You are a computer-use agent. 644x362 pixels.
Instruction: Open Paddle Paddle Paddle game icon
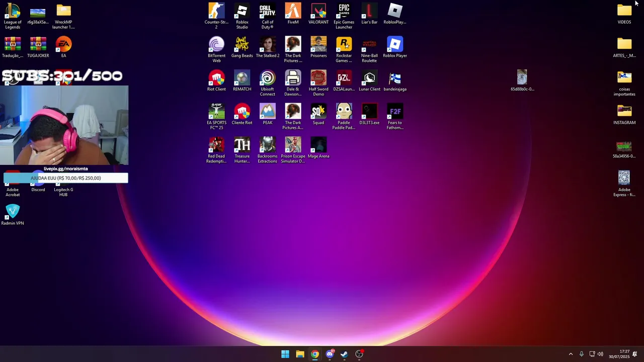point(344,116)
